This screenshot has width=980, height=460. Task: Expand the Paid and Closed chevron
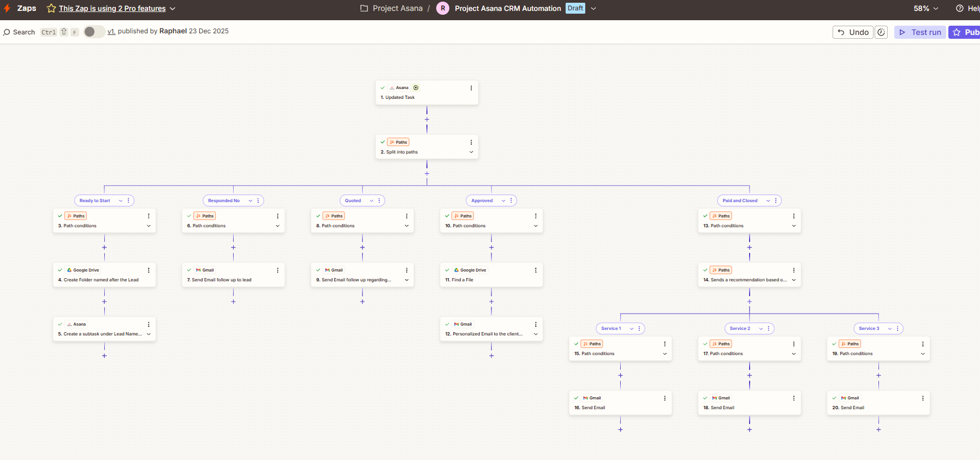(x=768, y=200)
